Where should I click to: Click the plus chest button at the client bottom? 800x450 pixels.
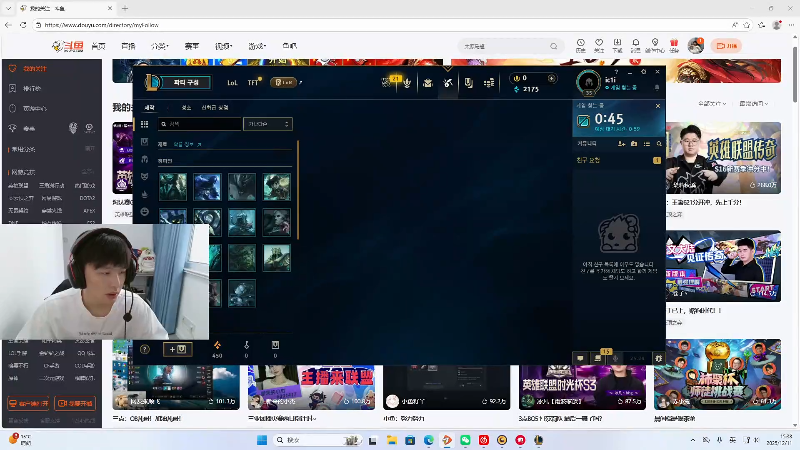tap(178, 349)
